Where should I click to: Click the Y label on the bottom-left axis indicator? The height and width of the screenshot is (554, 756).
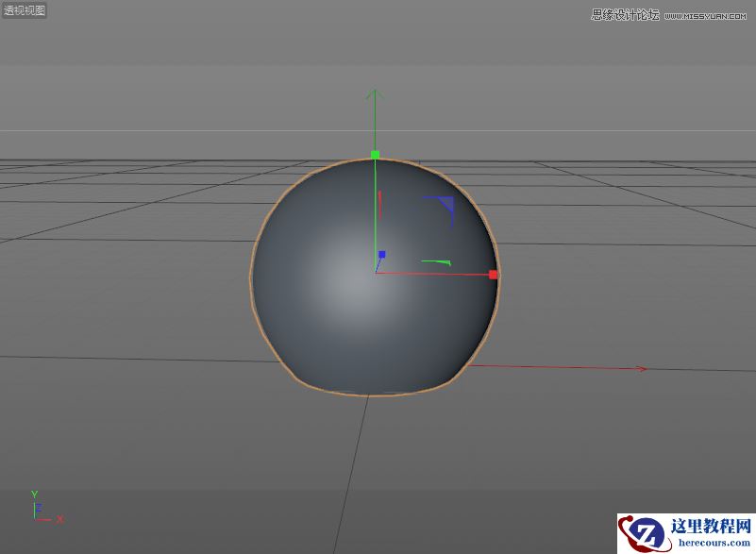click(34, 493)
